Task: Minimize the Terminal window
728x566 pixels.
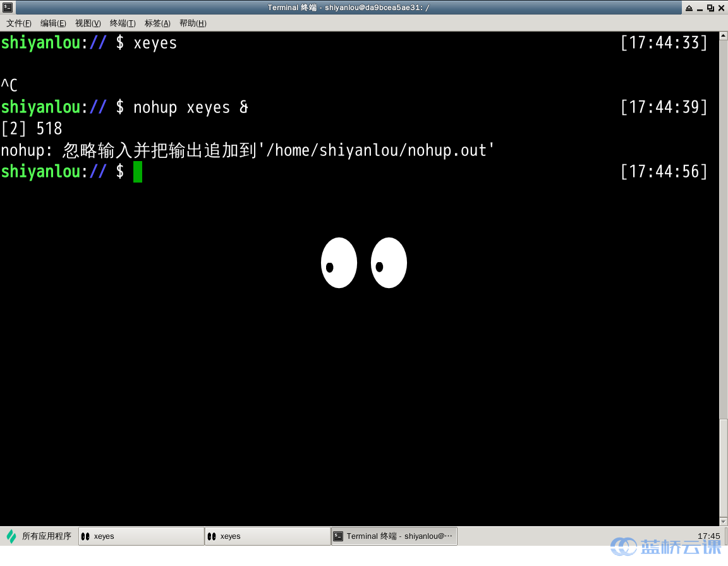Action: pos(700,8)
